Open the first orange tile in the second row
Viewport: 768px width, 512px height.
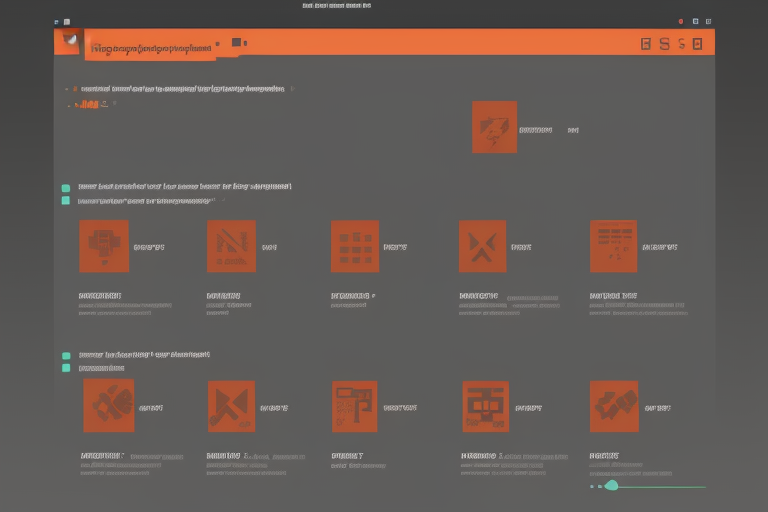pyautogui.click(x=106, y=406)
